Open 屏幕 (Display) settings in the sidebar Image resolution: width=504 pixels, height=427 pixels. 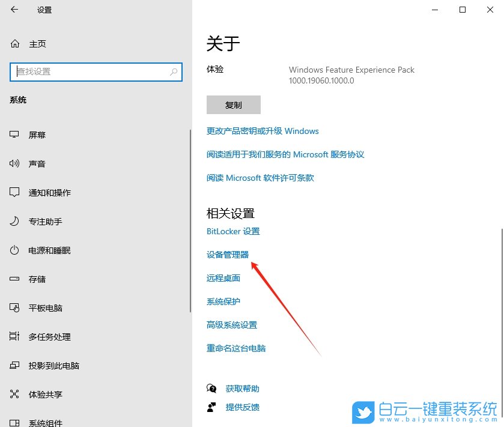[x=37, y=135]
